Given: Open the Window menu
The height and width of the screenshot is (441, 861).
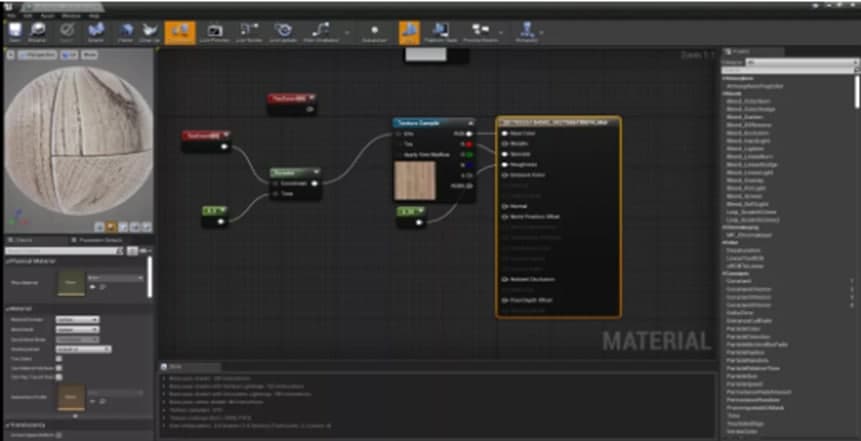Looking at the screenshot, I should tap(71, 16).
